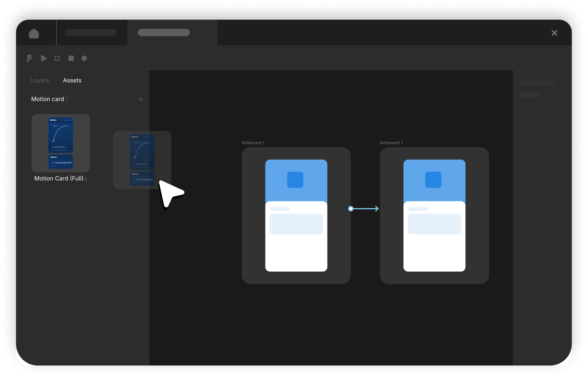The width and height of the screenshot is (588, 378).
Task: Expand the Motion Card (Full) chevron
Action: click(86, 179)
